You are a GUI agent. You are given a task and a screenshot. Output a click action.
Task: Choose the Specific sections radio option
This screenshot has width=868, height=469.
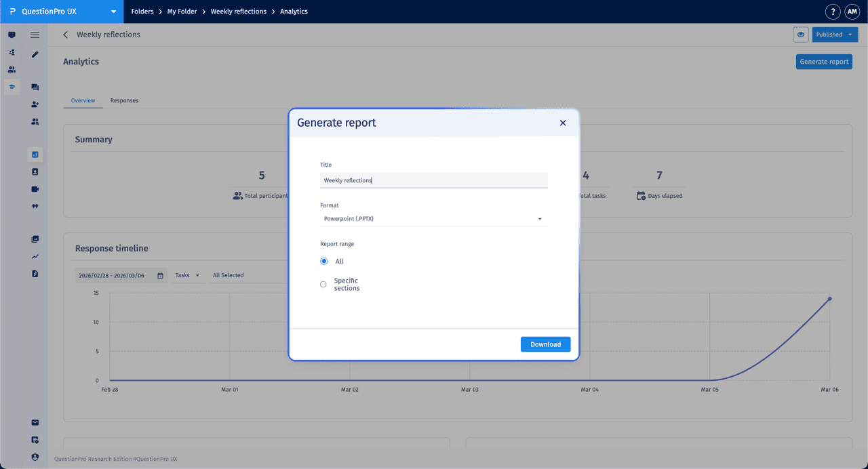323,284
